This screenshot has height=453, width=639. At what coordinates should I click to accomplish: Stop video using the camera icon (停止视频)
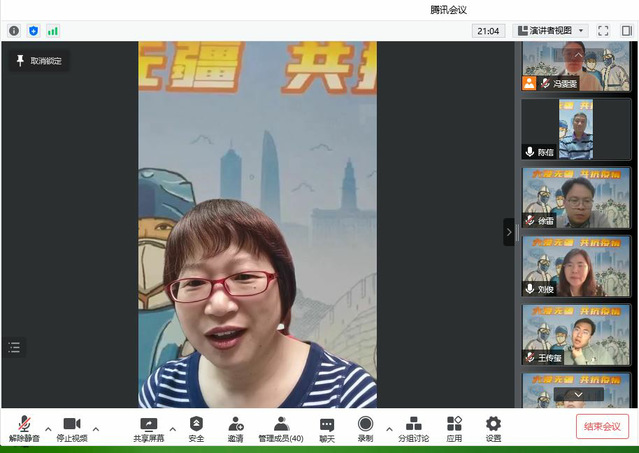pos(71,424)
